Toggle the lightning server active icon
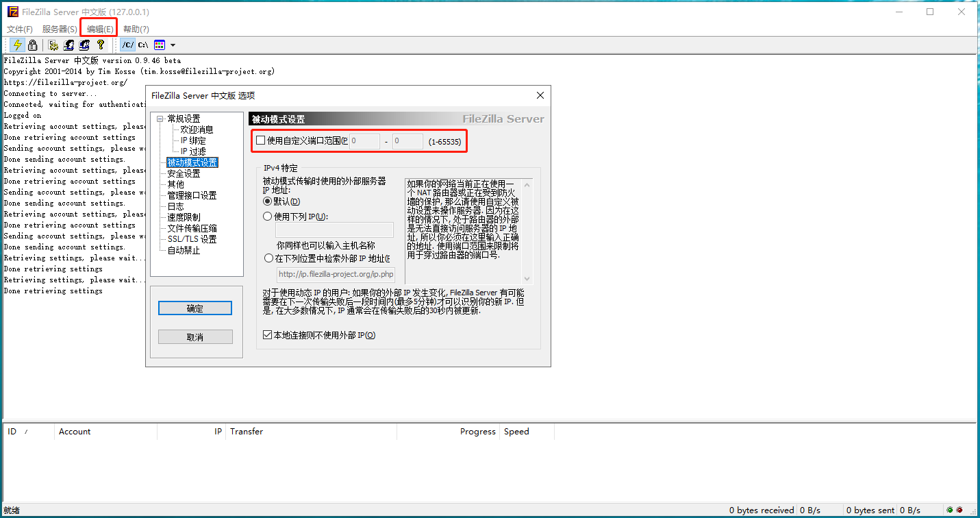Image resolution: width=980 pixels, height=518 pixels. pos(18,45)
